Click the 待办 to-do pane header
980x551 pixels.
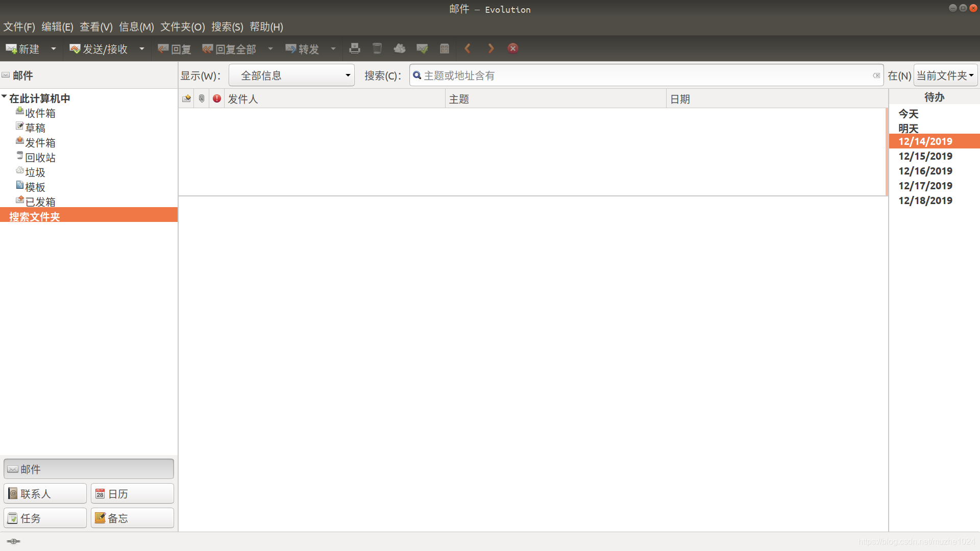[934, 97]
